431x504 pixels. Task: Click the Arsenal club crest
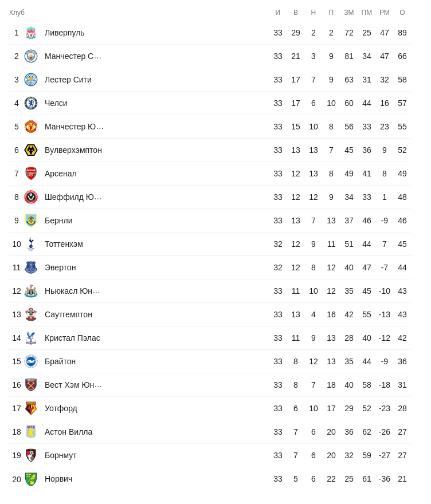pos(31,174)
